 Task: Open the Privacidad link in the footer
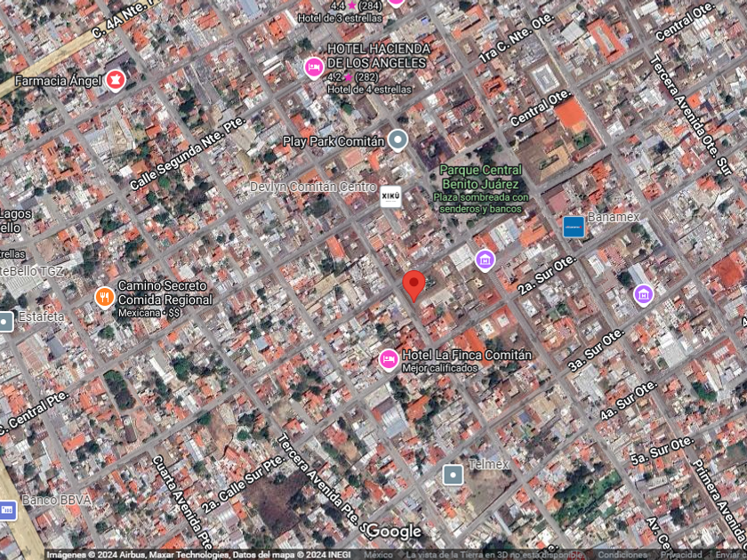pyautogui.click(x=681, y=556)
